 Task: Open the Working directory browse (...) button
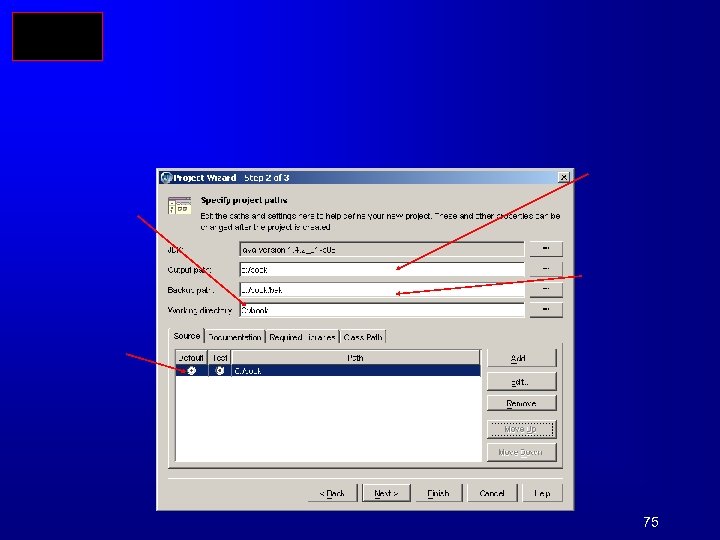(546, 309)
